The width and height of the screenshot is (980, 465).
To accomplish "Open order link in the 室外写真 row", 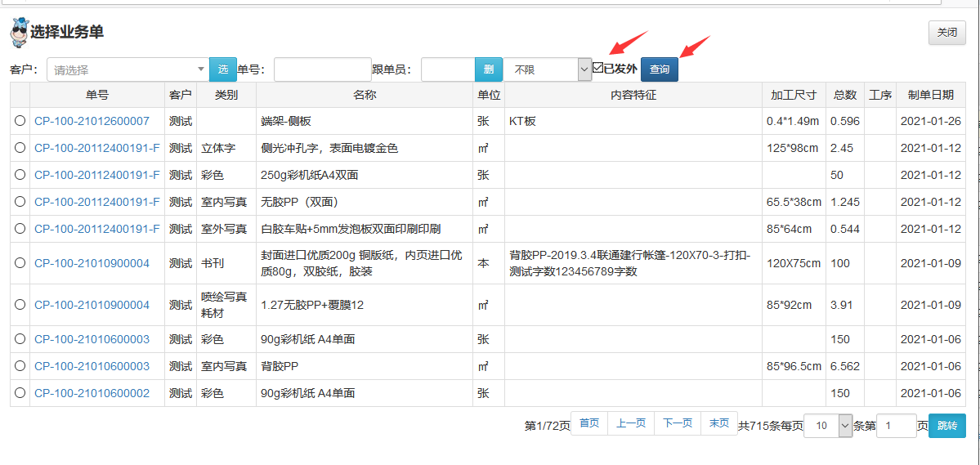I will pyautogui.click(x=97, y=229).
